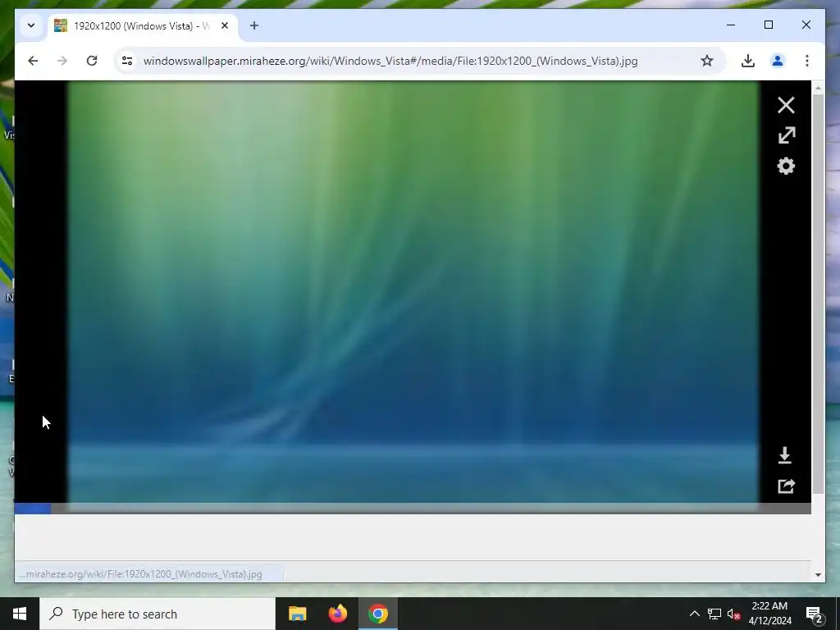The image size is (840, 630).
Task: Open network status tray icon
Action: click(714, 614)
